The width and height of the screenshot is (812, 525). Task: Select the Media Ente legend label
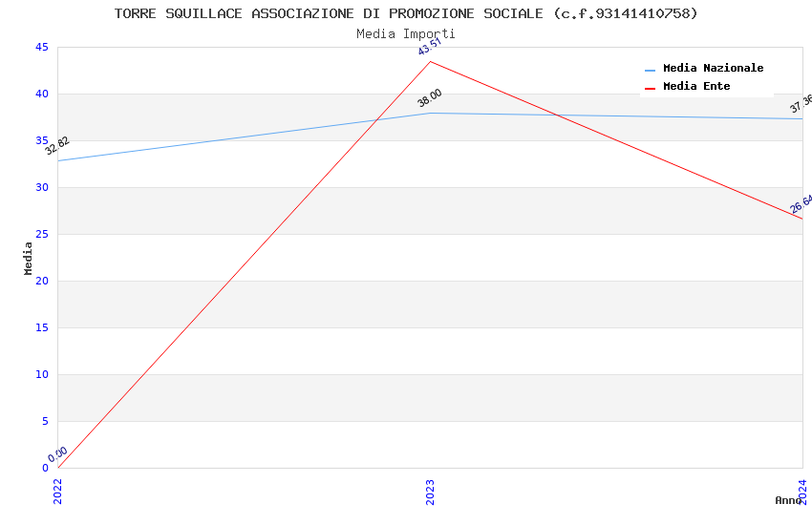[696, 86]
